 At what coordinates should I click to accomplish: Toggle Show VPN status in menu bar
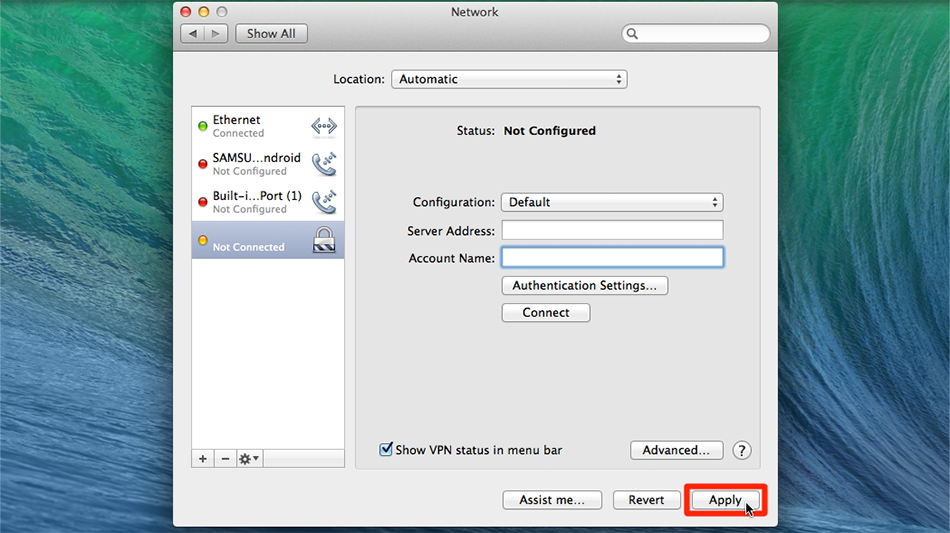[386, 450]
